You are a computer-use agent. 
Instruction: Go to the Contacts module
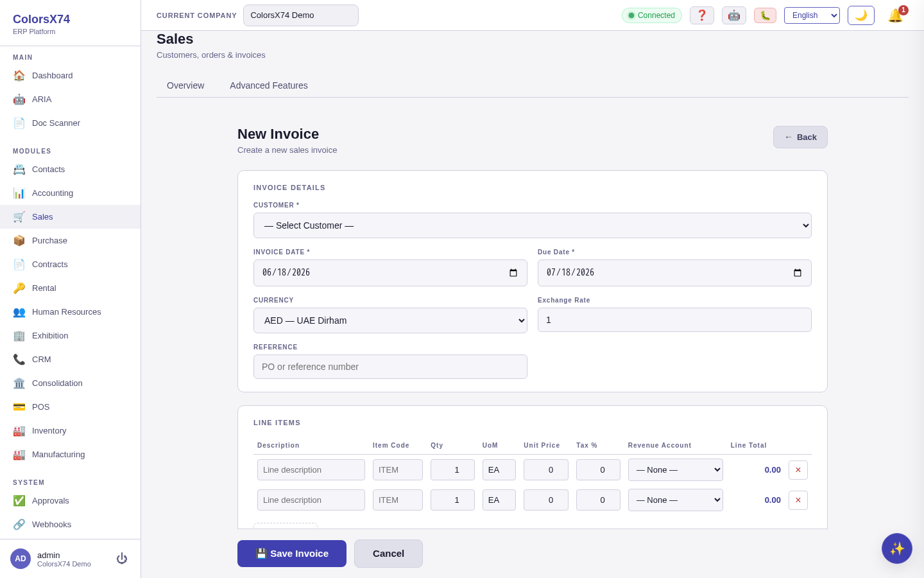70,169
